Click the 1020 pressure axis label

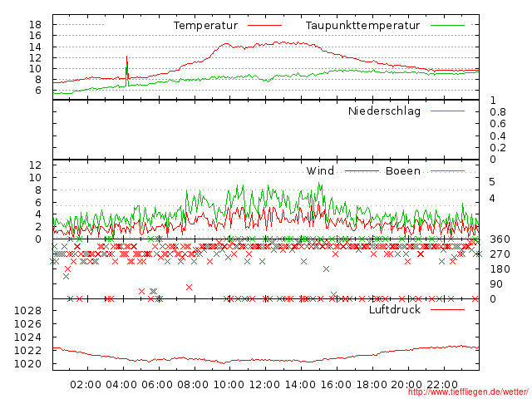point(27,364)
